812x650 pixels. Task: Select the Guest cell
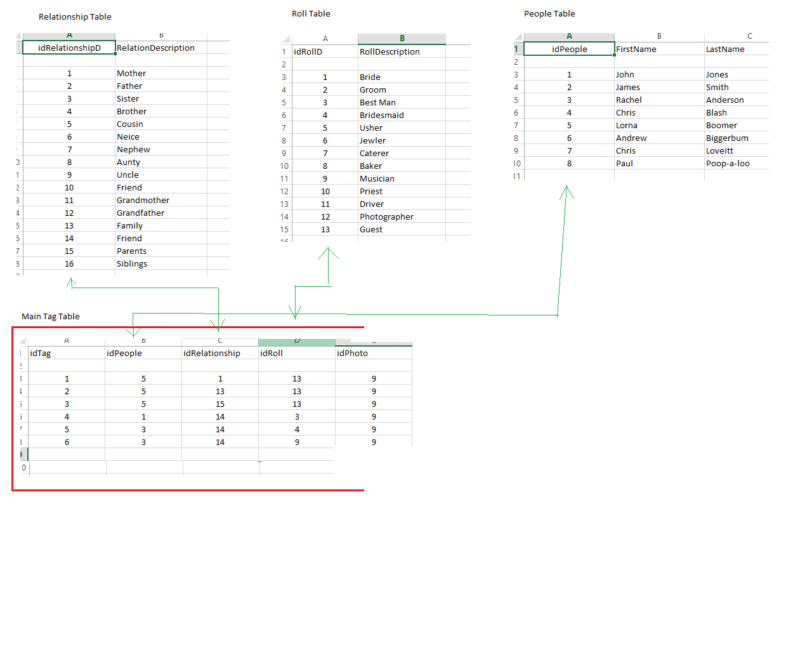(x=402, y=229)
